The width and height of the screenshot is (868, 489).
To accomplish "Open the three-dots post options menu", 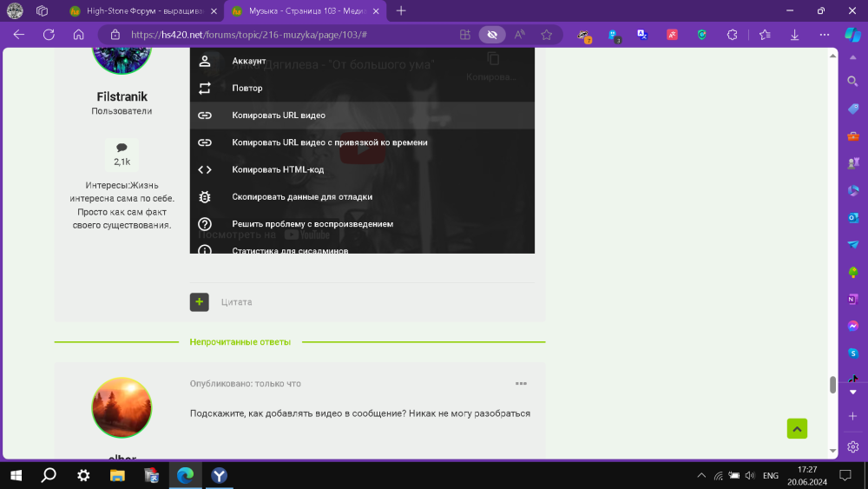I will (521, 383).
